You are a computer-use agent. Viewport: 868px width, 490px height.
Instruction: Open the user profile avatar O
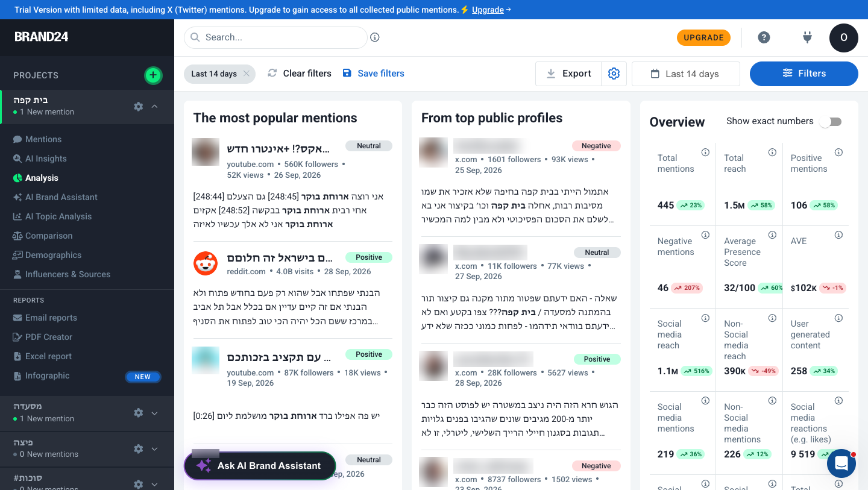[844, 37]
